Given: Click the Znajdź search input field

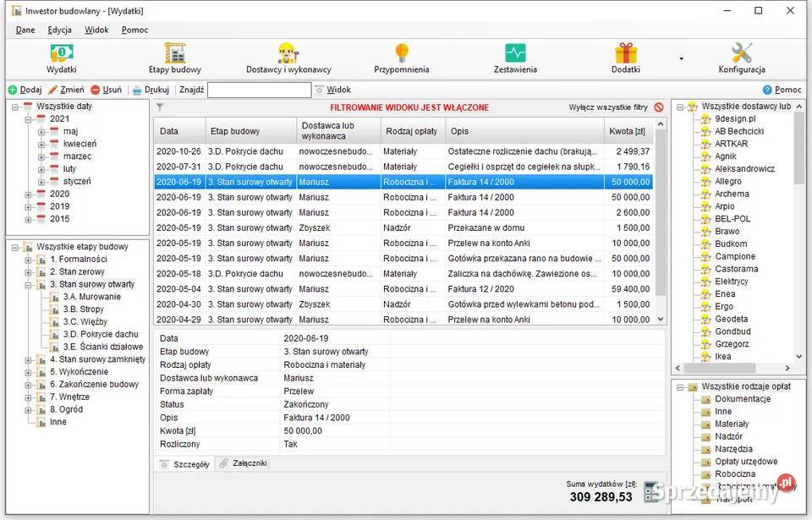Looking at the screenshot, I should point(259,90).
